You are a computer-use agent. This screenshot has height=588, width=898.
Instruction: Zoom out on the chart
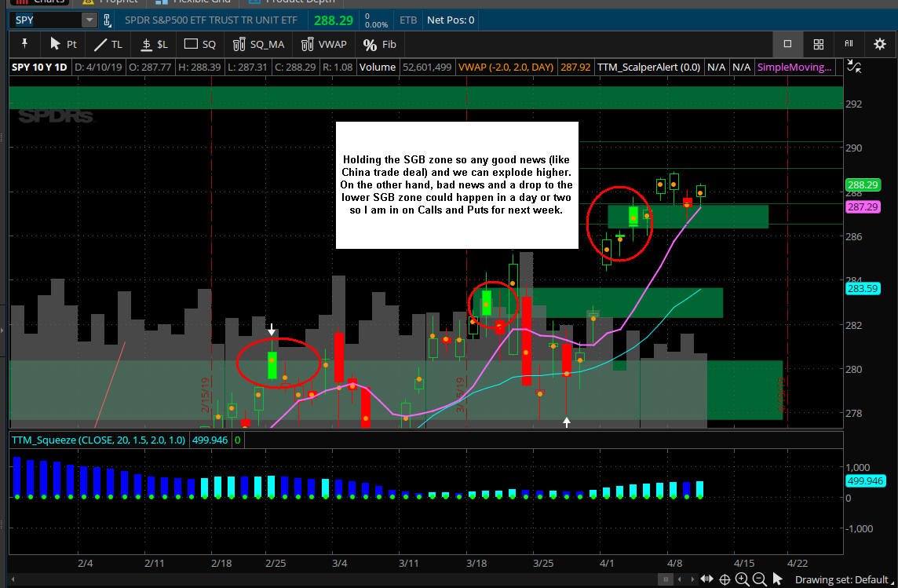tap(759, 579)
